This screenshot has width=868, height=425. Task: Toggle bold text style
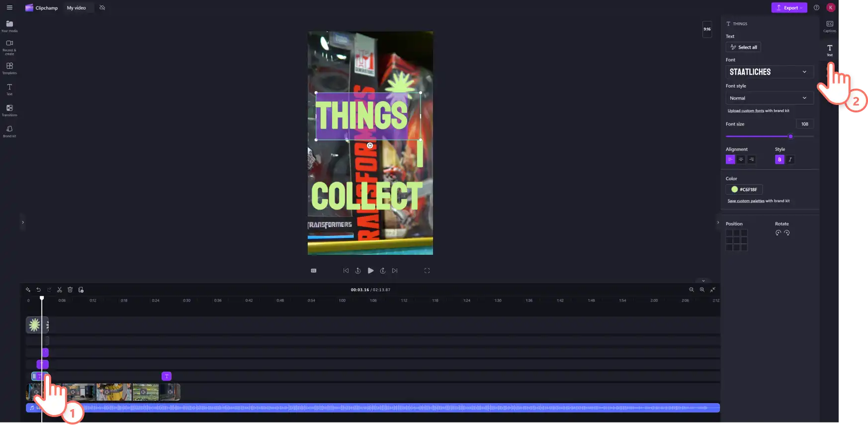(x=780, y=159)
